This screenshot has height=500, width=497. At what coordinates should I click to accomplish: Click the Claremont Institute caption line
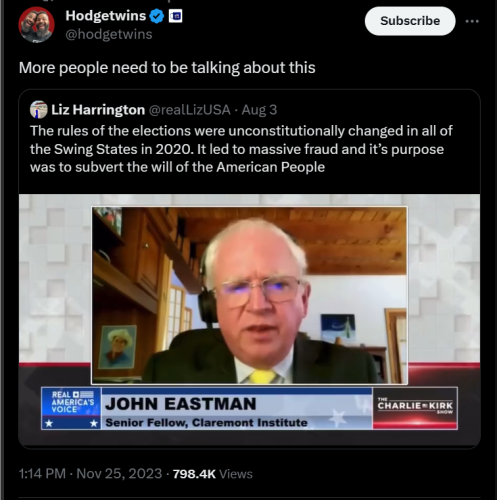coord(206,423)
